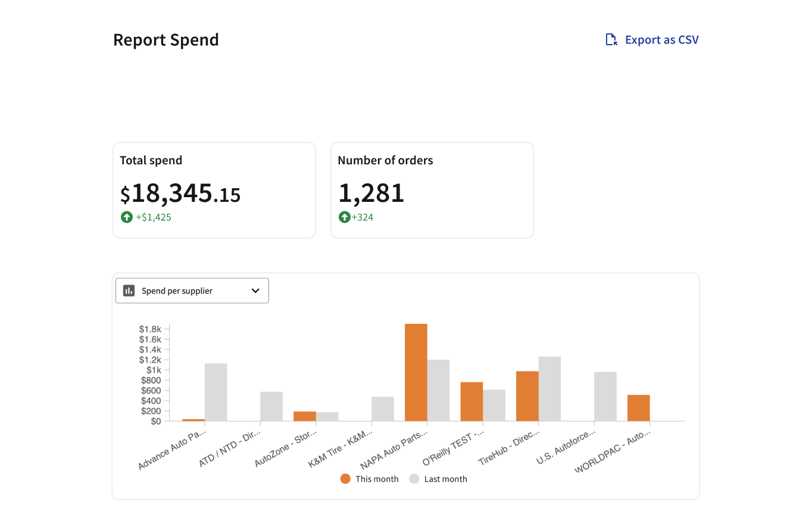Expand the Spend per supplier chevron
The width and height of the screenshot is (812, 521).
click(x=255, y=291)
